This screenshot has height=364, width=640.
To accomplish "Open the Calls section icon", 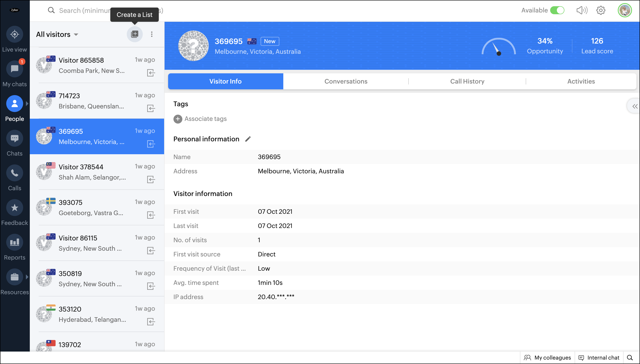I will 14,173.
